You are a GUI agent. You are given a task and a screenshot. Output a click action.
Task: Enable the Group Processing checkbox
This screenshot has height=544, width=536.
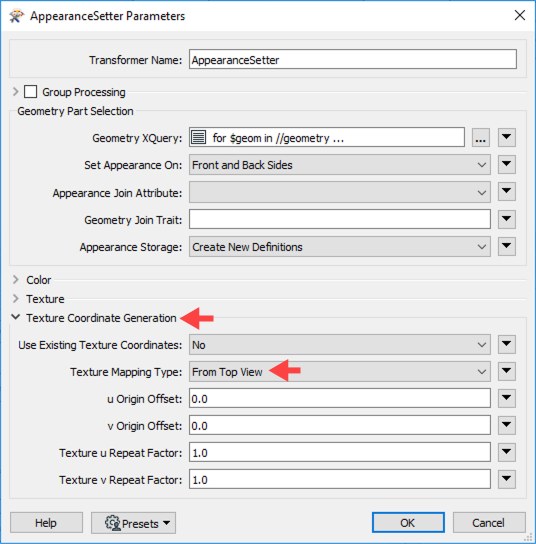click(x=31, y=92)
